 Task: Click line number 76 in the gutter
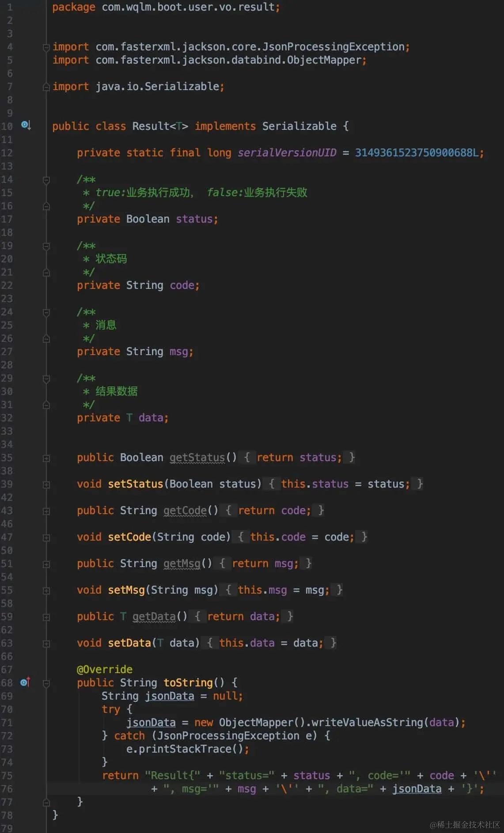click(7, 789)
